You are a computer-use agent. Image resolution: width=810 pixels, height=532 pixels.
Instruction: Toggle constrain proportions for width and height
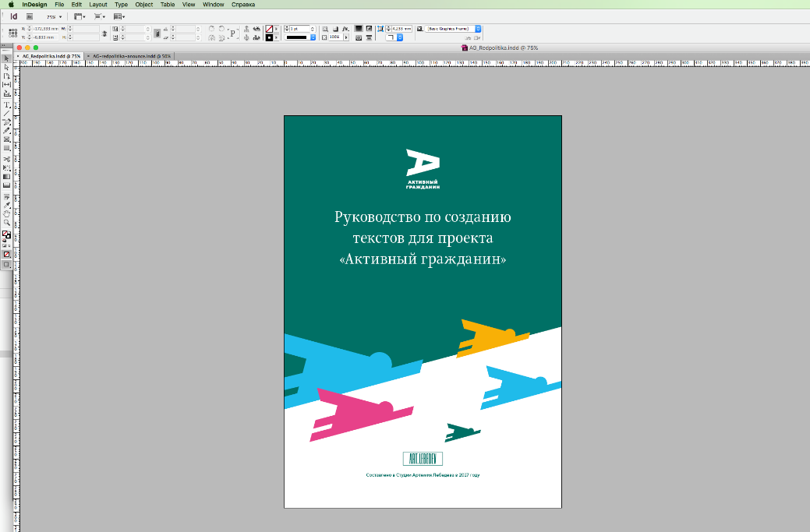[105, 33]
